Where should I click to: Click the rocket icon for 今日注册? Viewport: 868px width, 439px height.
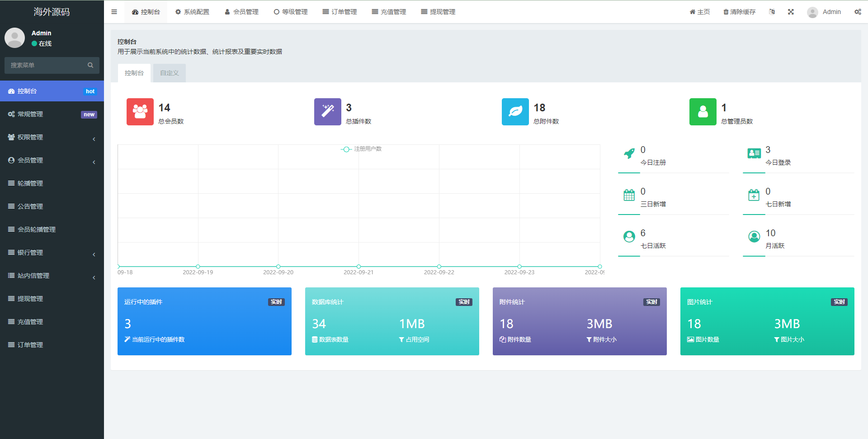(629, 154)
